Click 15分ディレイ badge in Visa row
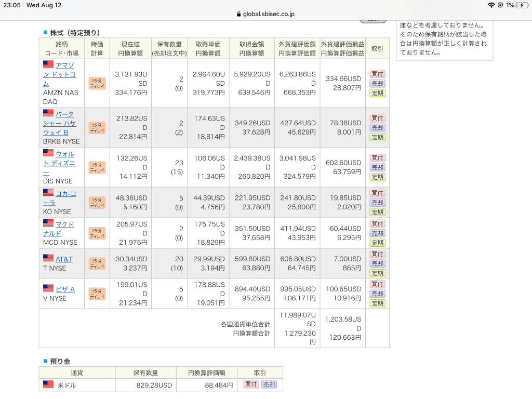The image size is (532, 399). coord(97,294)
